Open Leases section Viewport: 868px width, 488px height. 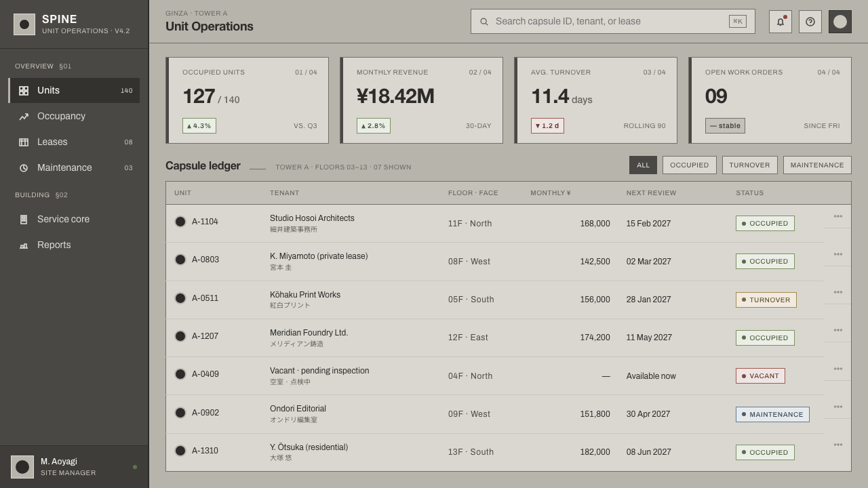click(x=74, y=142)
